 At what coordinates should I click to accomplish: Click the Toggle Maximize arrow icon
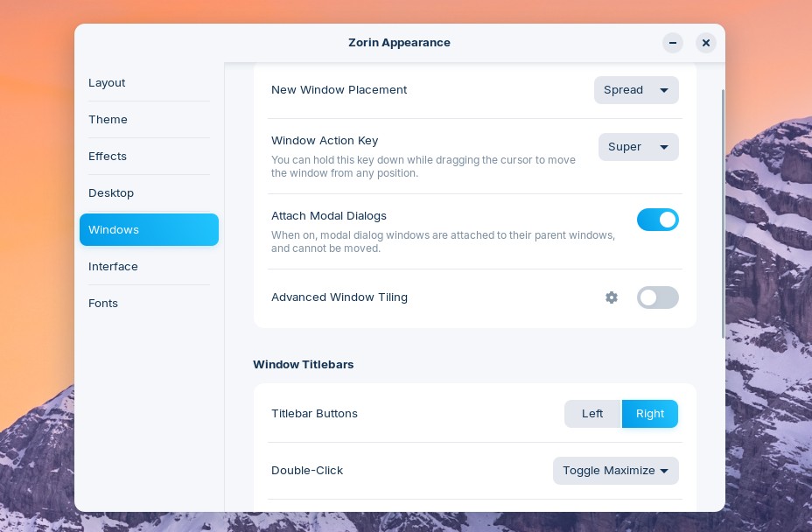(664, 471)
